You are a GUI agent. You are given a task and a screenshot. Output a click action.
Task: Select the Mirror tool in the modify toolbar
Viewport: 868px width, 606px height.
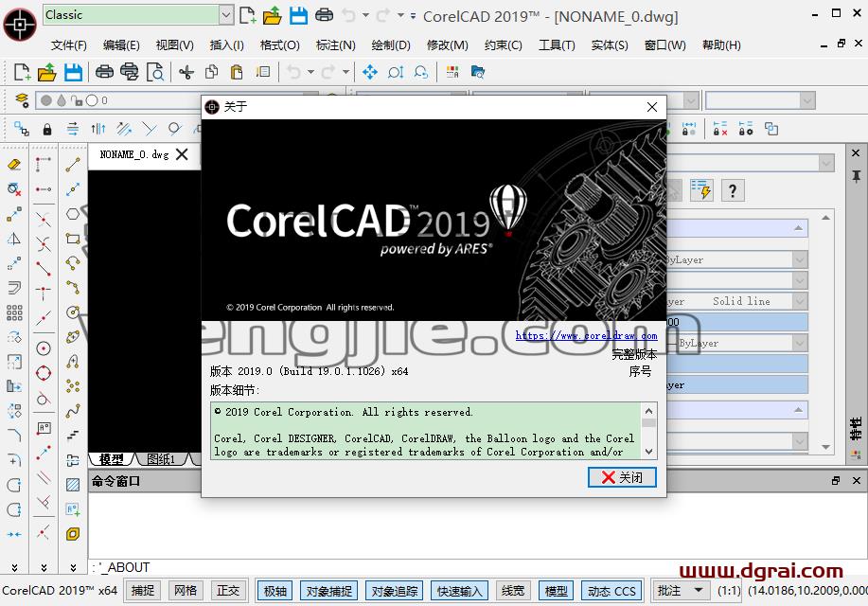tap(14, 239)
